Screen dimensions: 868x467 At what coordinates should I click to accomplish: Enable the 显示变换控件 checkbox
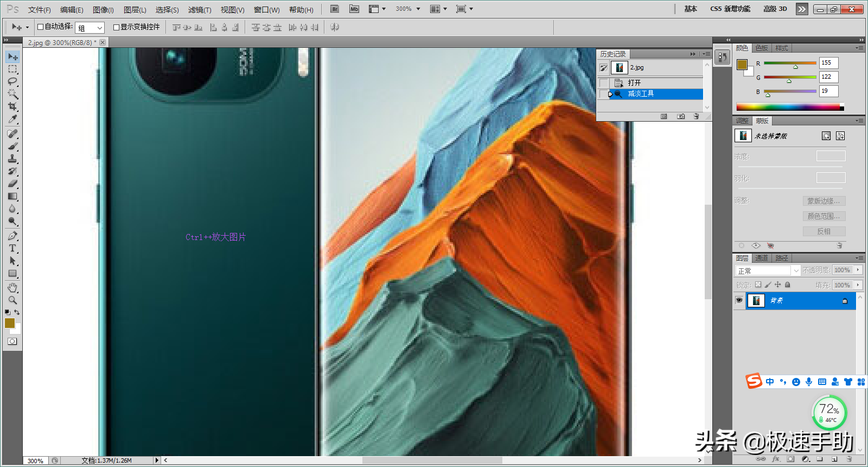[x=116, y=27]
